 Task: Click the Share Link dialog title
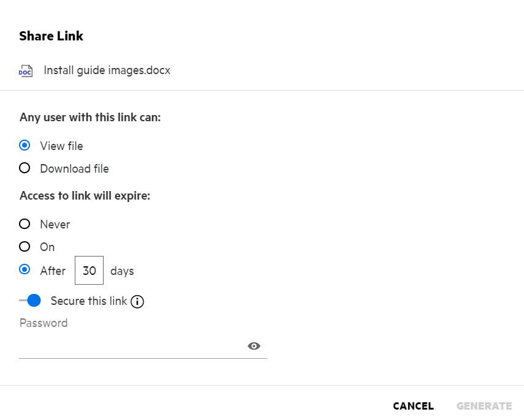tap(51, 36)
